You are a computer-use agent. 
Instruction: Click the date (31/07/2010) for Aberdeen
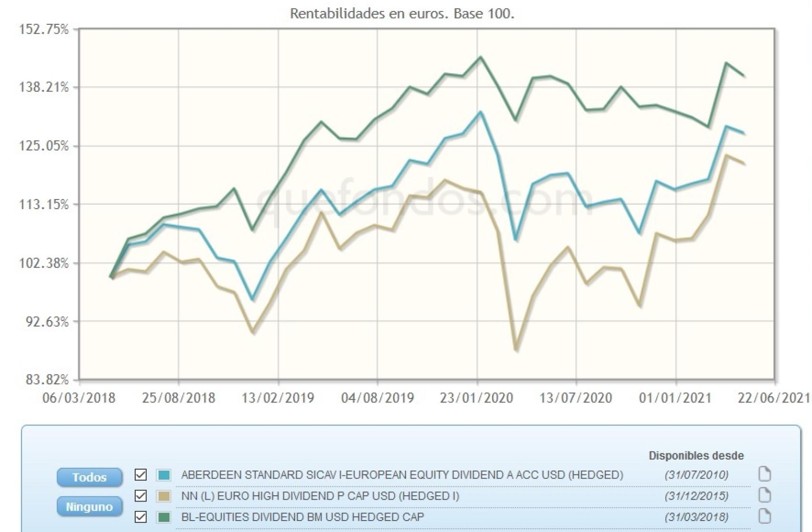tap(696, 475)
